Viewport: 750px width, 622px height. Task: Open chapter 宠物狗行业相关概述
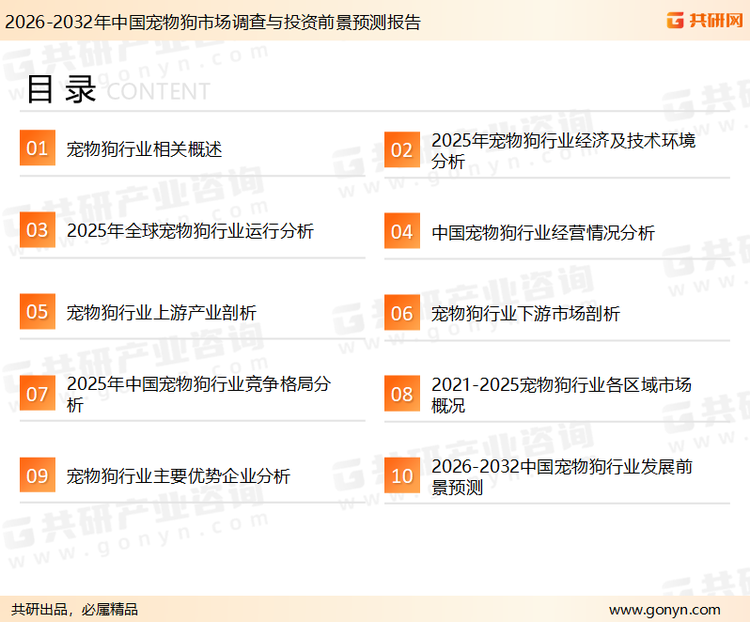click(x=144, y=149)
